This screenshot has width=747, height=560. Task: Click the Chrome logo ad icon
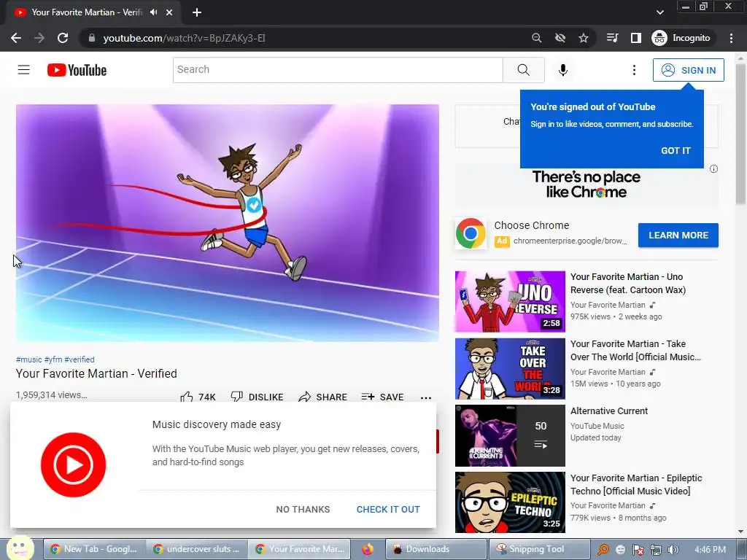(471, 233)
